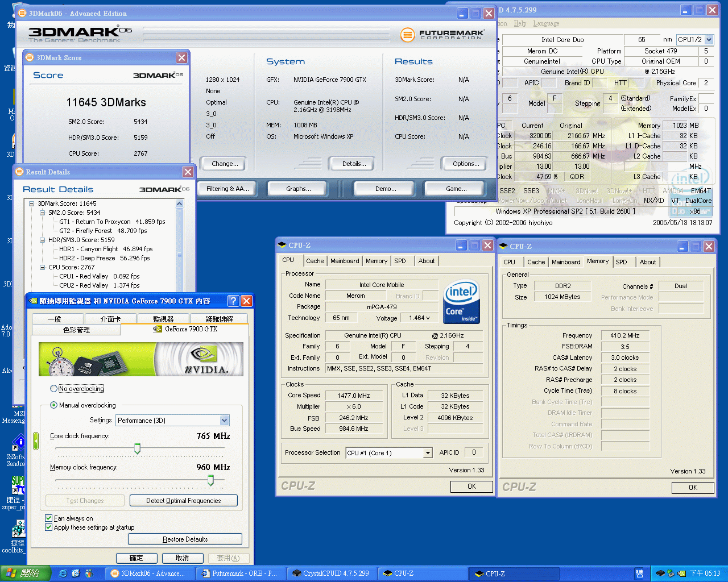Click OK in CPU-Z timings window
728x582 pixels.
[x=693, y=488]
